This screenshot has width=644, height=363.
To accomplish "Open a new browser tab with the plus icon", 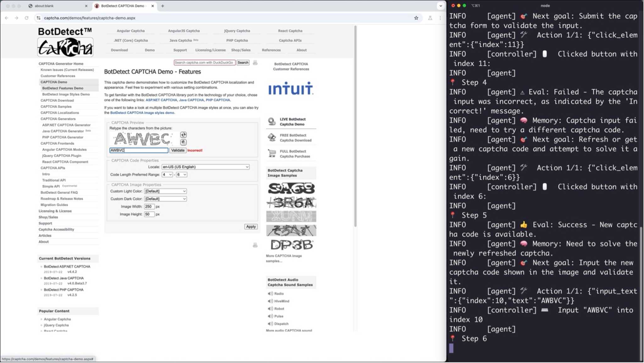I will coord(163,6).
